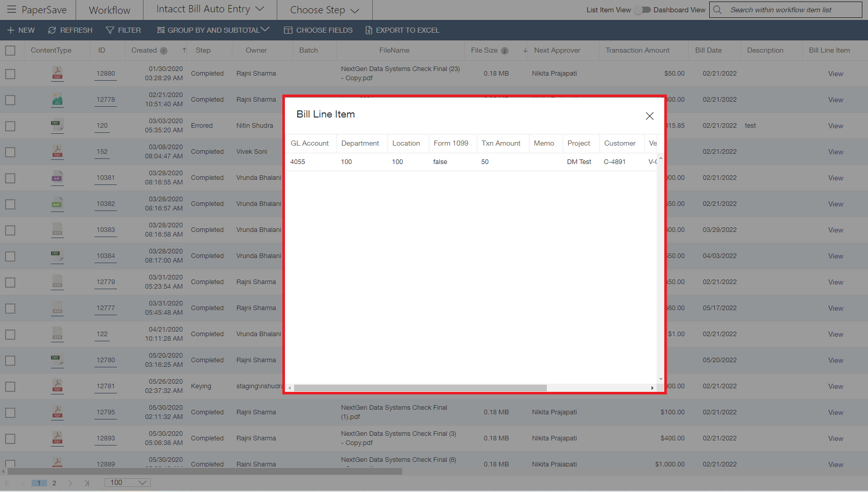
Task: Open page size 100 dropdown
Action: point(128,483)
